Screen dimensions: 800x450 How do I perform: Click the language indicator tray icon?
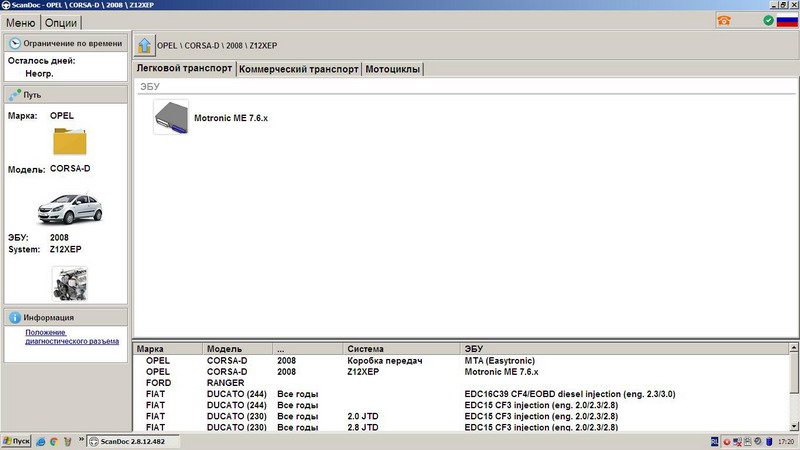click(x=714, y=442)
